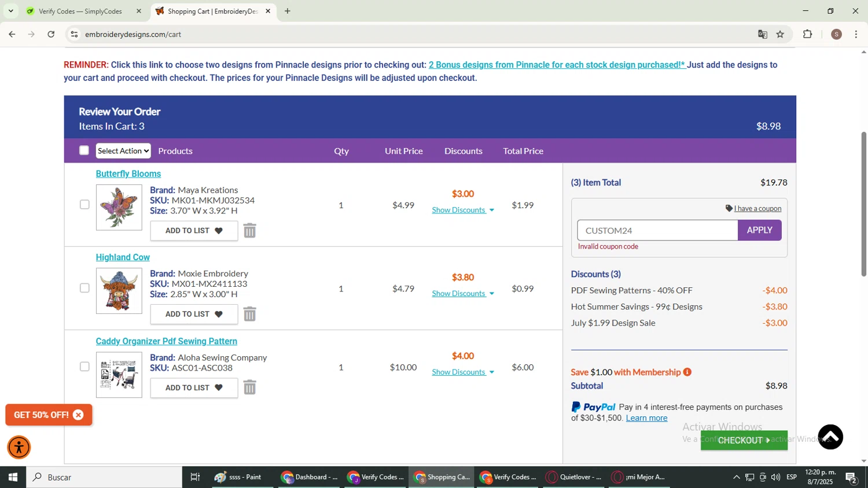Open the Butterfly Blooms product link
The width and height of the screenshot is (868, 488).
pyautogui.click(x=128, y=173)
